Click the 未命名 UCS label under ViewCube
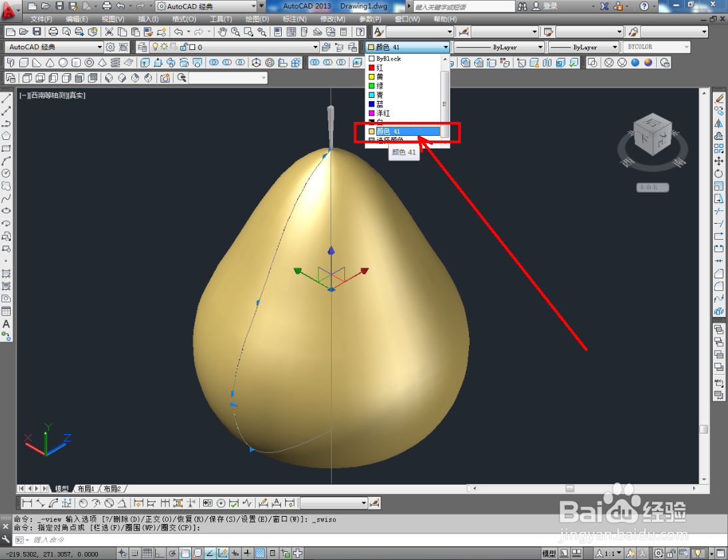Image resolution: width=728 pixels, height=560 pixels. point(652,187)
